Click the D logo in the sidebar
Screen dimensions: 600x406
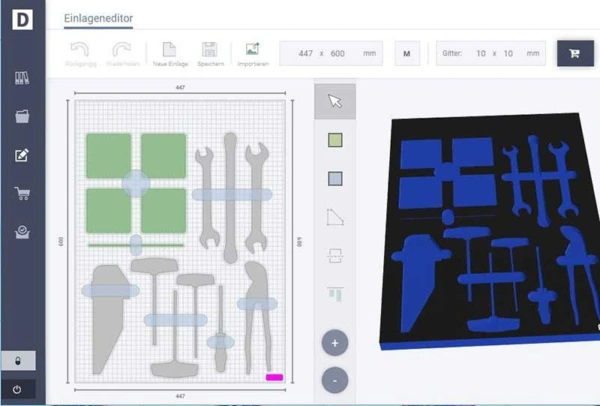coord(22,19)
